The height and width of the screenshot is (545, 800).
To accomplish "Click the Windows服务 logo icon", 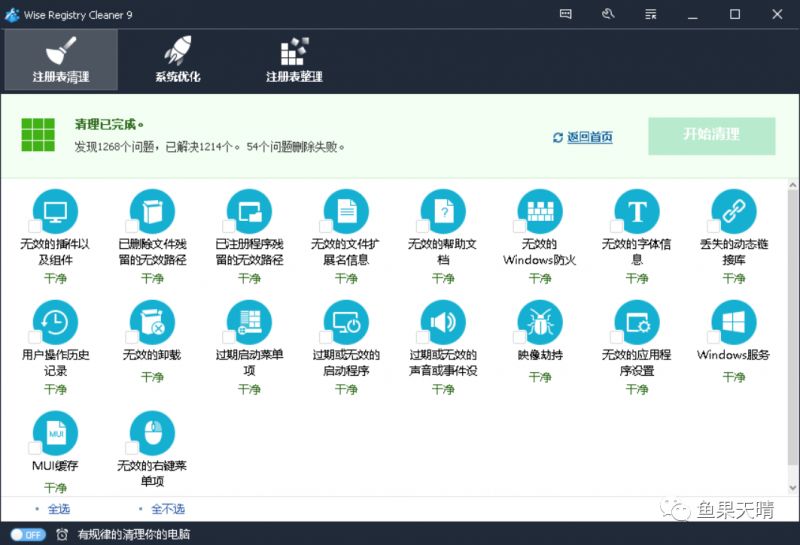I will [734, 323].
